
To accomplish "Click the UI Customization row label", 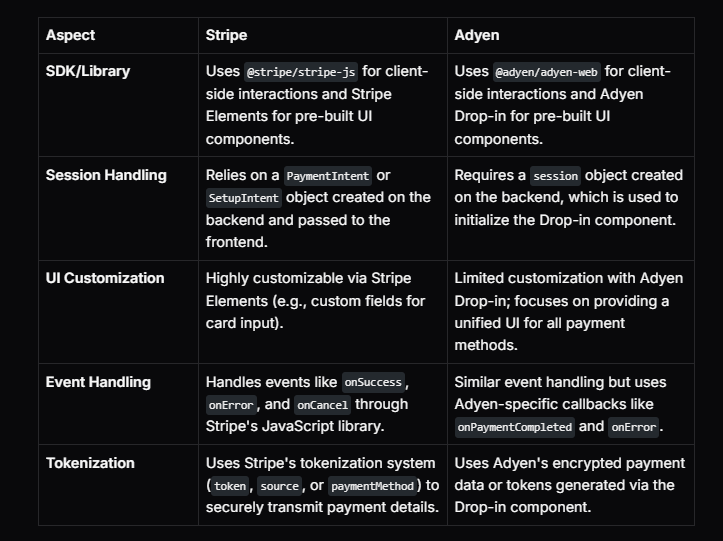I will point(105,278).
